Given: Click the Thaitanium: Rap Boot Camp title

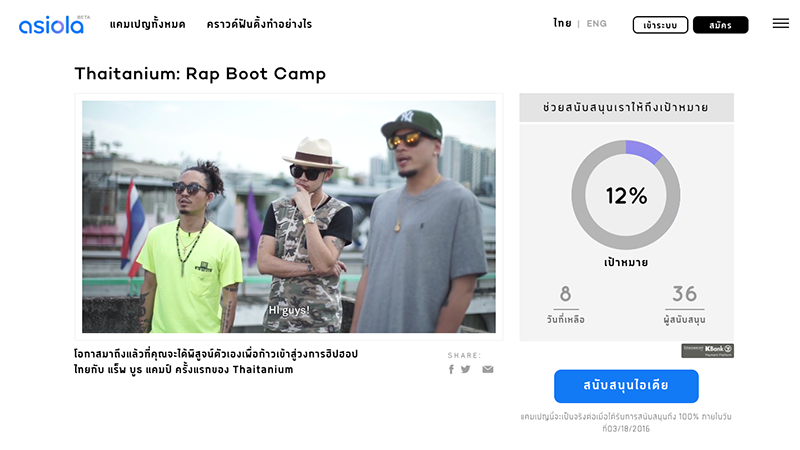Looking at the screenshot, I should (200, 74).
